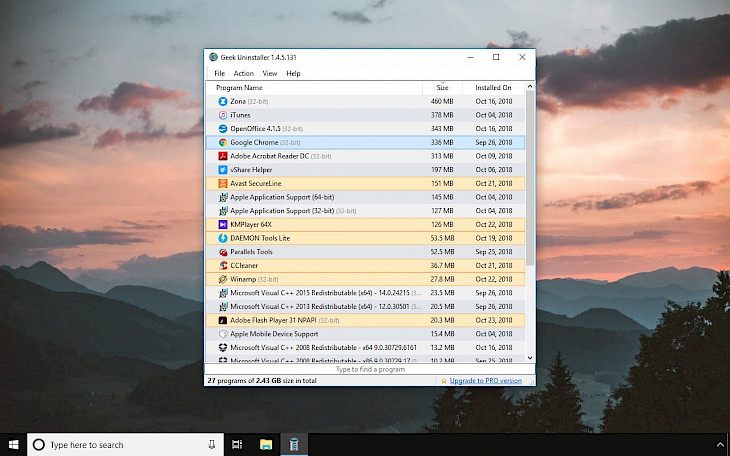
Task: Click the Parallels Tools icon
Action: click(x=223, y=252)
